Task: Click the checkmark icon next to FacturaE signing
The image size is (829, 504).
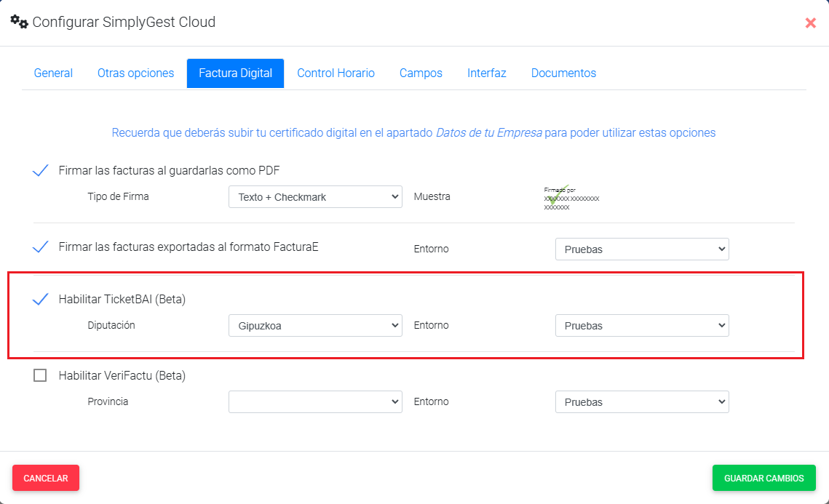Action: click(40, 247)
